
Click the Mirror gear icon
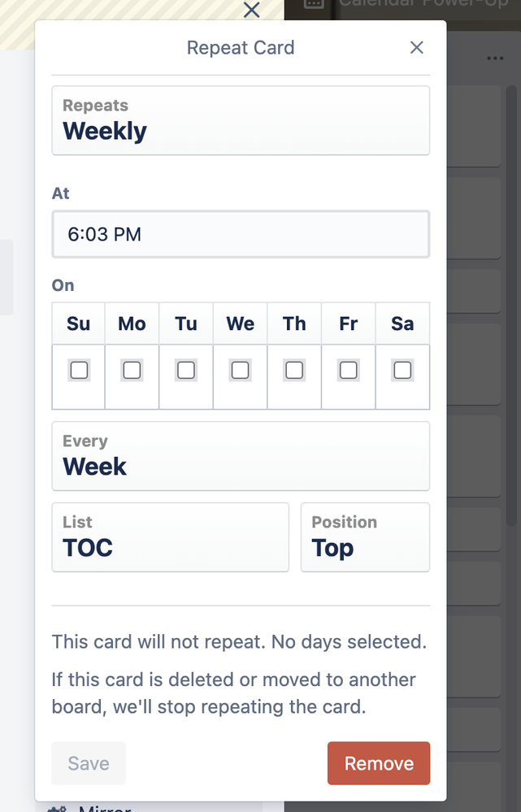tap(57, 809)
